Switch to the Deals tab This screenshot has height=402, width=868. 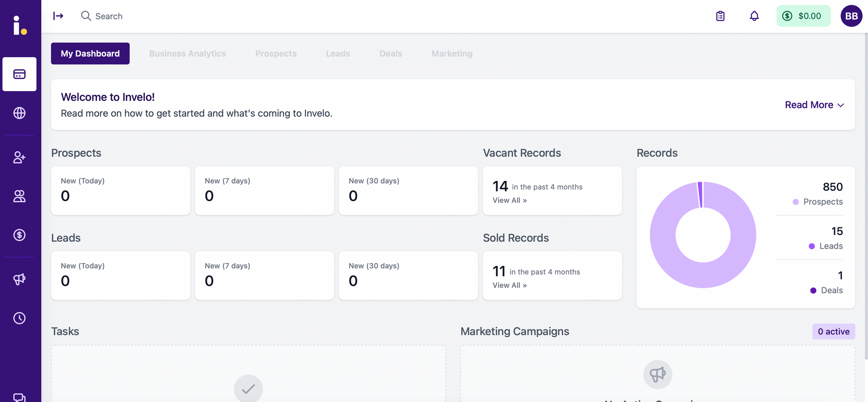click(391, 53)
